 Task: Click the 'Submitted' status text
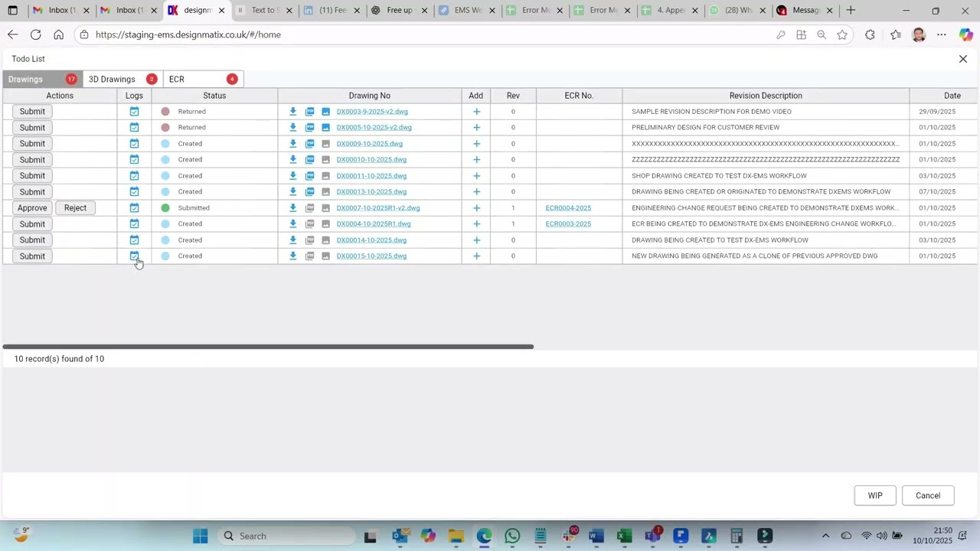tap(194, 208)
